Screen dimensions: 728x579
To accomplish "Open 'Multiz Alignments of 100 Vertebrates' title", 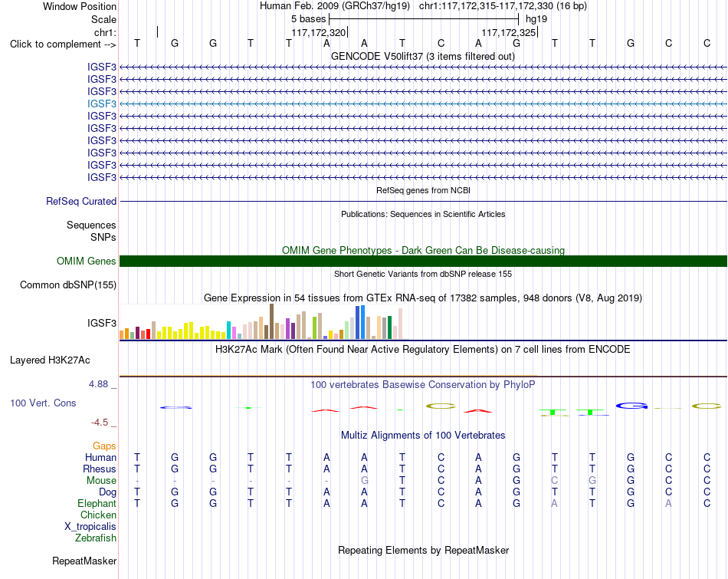I will [x=423, y=436].
